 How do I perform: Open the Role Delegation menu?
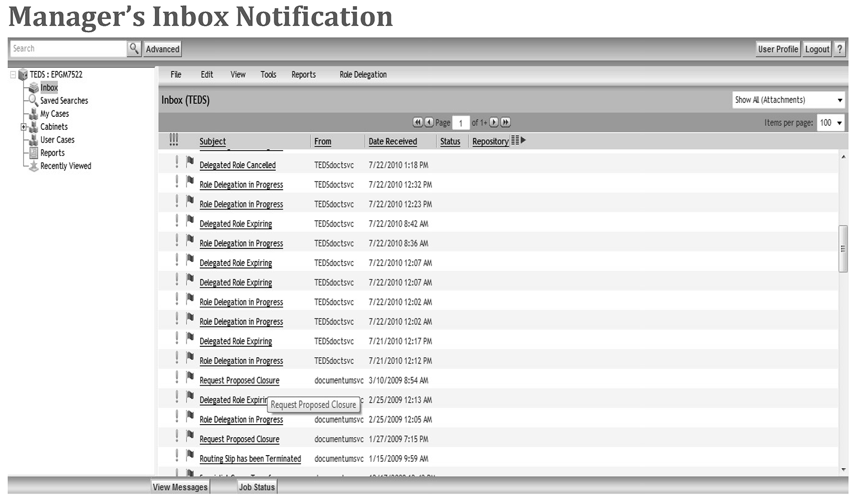363,74
